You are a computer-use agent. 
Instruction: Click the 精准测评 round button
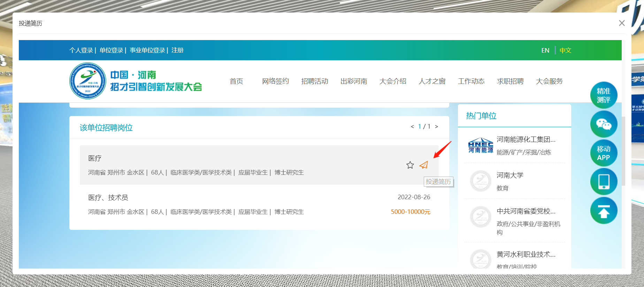[x=604, y=95]
